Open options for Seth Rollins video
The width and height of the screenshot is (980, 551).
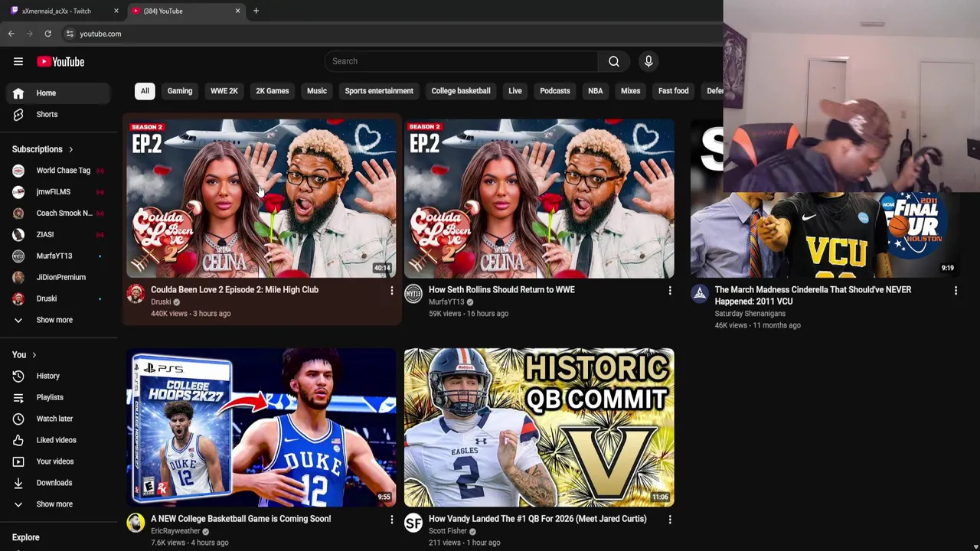(x=669, y=291)
